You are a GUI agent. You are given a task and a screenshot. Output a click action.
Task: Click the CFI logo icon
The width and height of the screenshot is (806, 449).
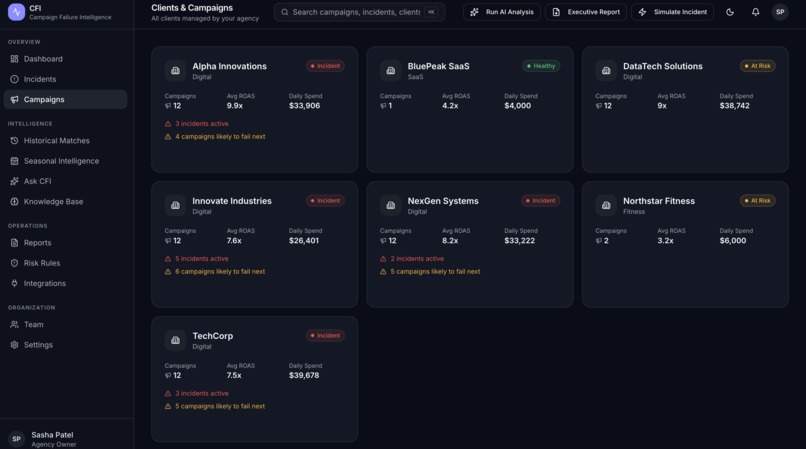click(x=16, y=12)
